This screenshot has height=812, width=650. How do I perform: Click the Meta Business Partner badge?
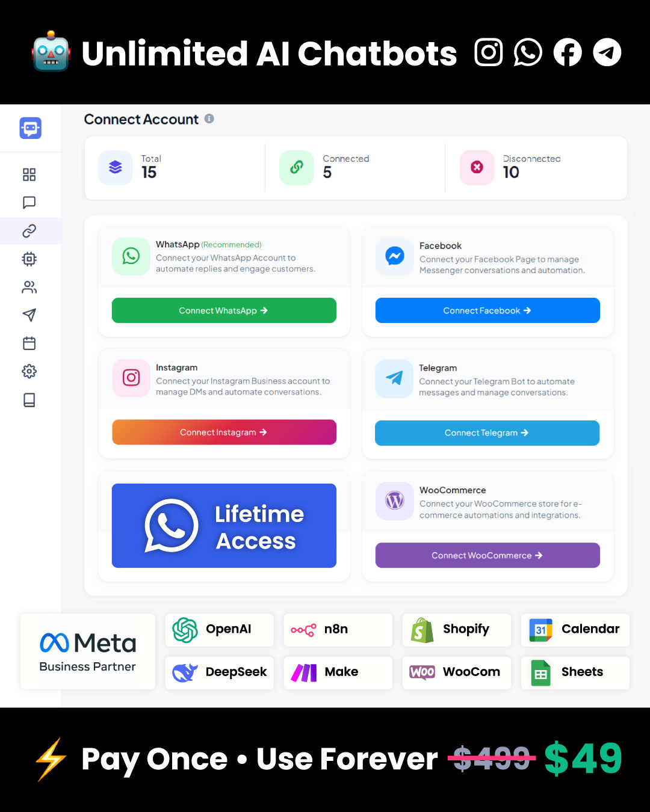coord(88,651)
